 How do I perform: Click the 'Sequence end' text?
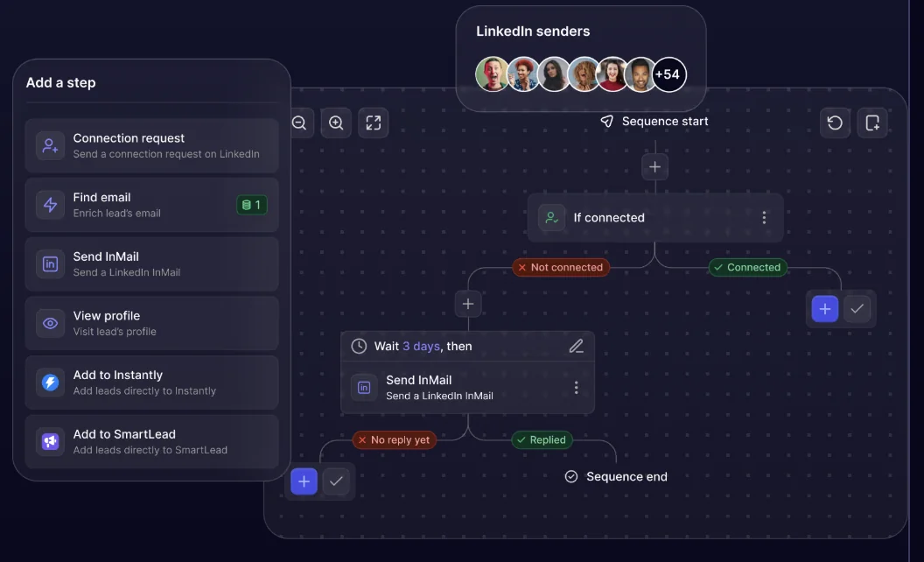coord(627,476)
